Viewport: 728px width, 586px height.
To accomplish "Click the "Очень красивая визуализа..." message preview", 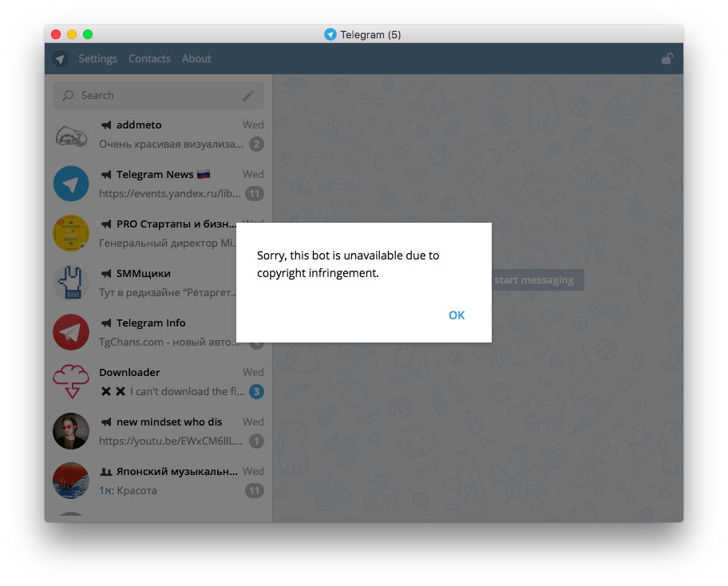I will point(171,145).
